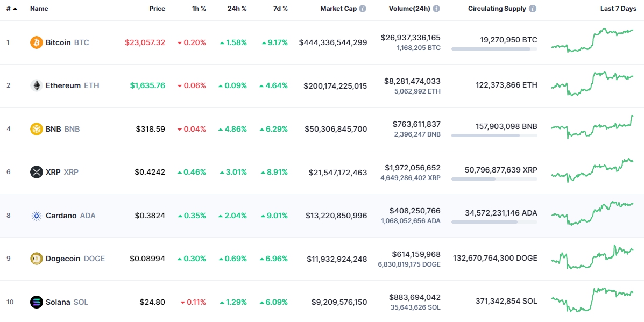644x322 pixels.
Task: Open the Solana coin page link
Action: tap(59, 302)
